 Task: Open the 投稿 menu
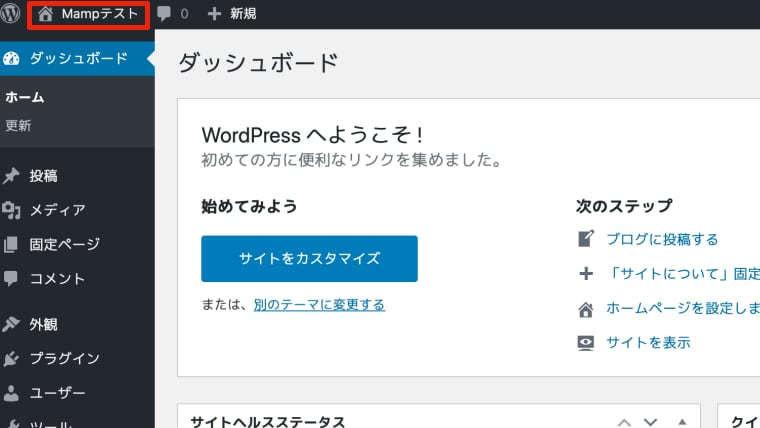pos(43,176)
